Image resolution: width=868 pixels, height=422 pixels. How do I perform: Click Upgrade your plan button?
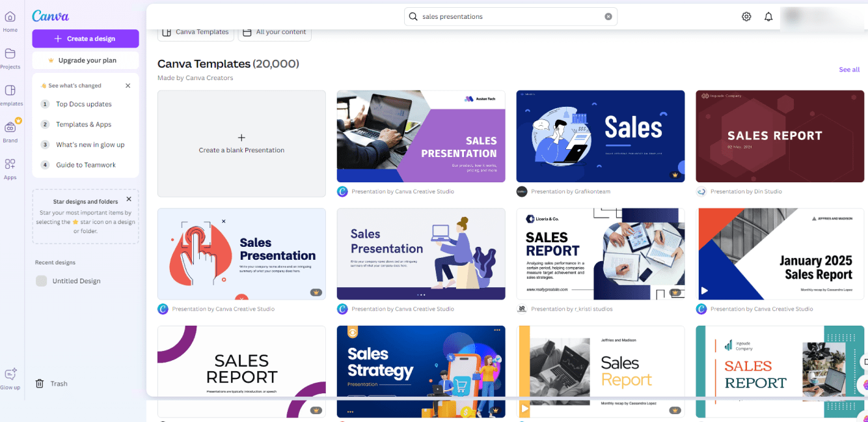[x=85, y=60]
